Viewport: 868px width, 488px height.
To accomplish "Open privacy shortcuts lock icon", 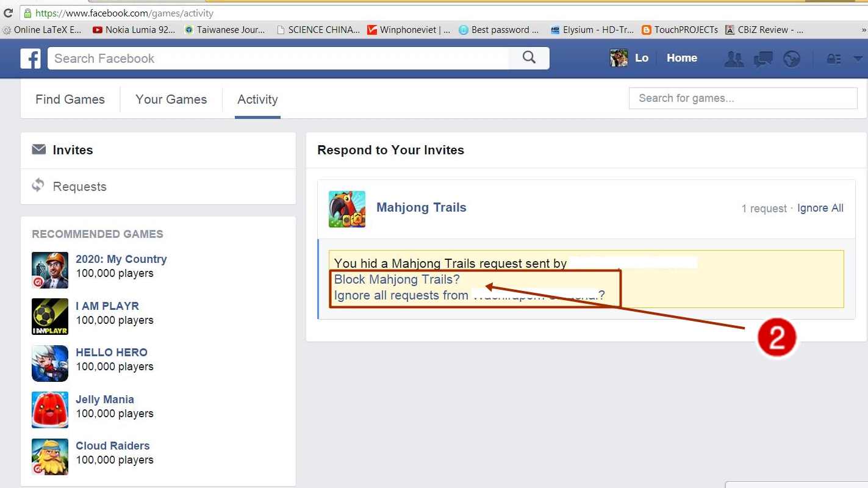I will click(833, 59).
